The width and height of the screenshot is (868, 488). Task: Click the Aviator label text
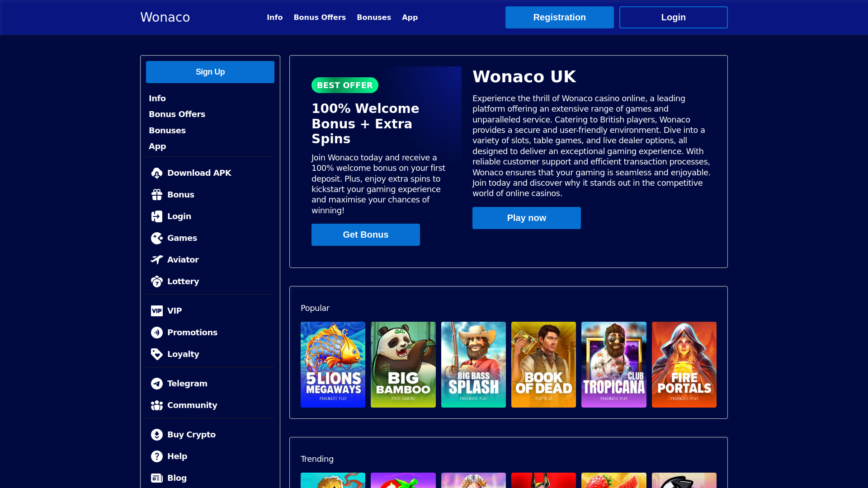pyautogui.click(x=183, y=260)
